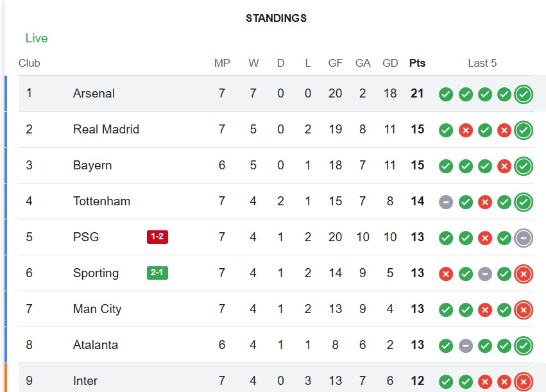The width and height of the screenshot is (546, 392).
Task: Click Man City's circled red loss icon
Action: pos(524,310)
